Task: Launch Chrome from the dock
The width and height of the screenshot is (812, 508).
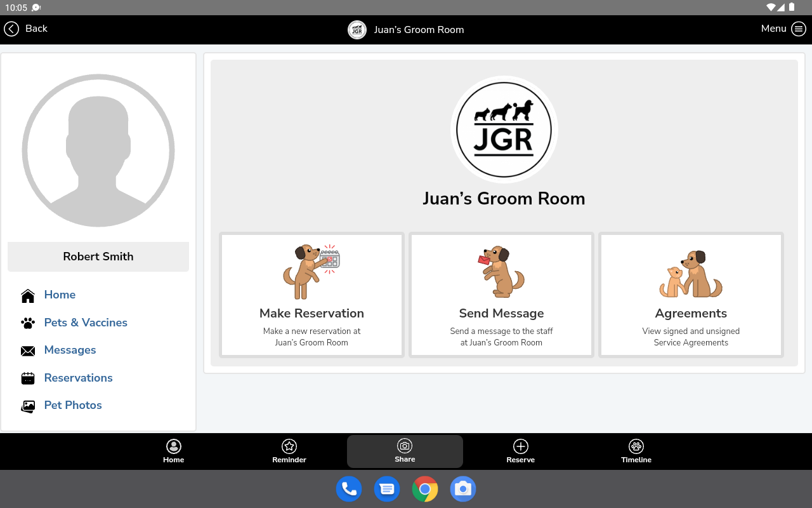Action: [425, 489]
